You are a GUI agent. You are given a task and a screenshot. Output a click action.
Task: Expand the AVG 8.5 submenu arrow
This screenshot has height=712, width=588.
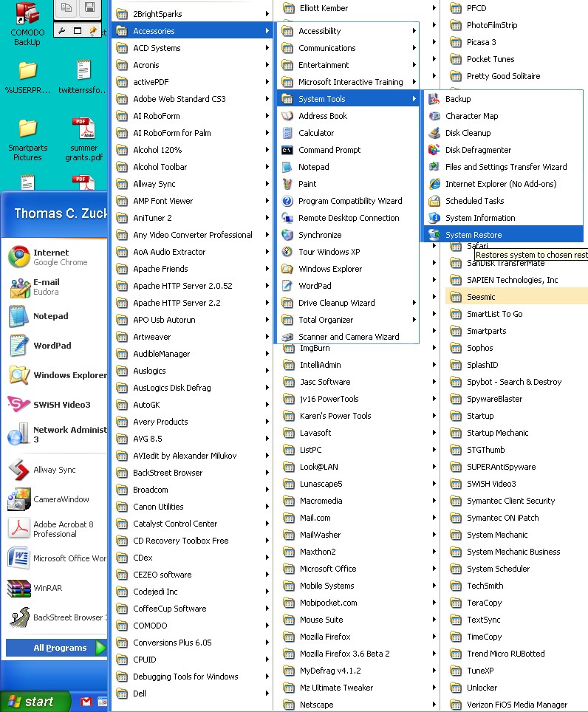[x=267, y=439]
